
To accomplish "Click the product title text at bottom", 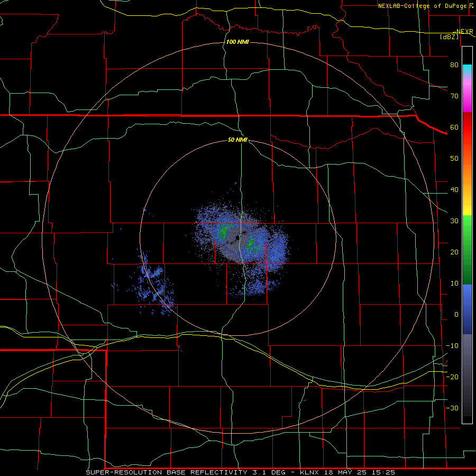I will click(241, 472).
